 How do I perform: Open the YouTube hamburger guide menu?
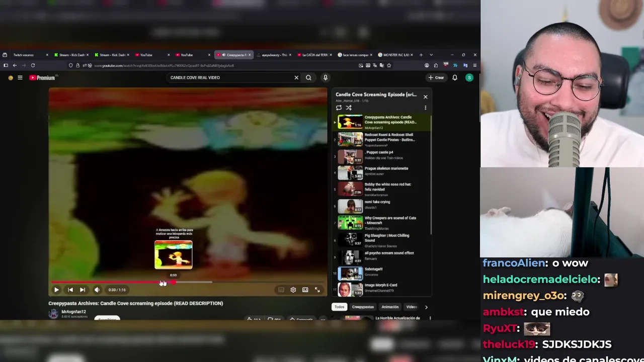(20, 77)
